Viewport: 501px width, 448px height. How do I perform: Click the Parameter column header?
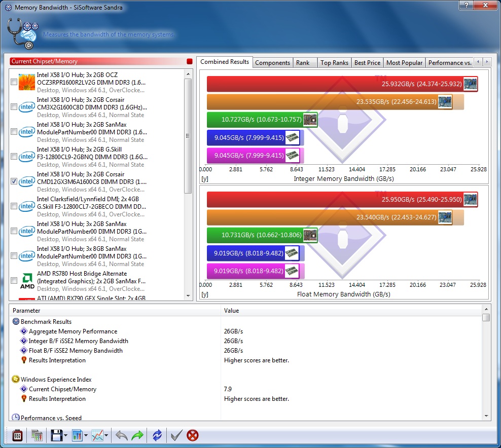click(115, 310)
